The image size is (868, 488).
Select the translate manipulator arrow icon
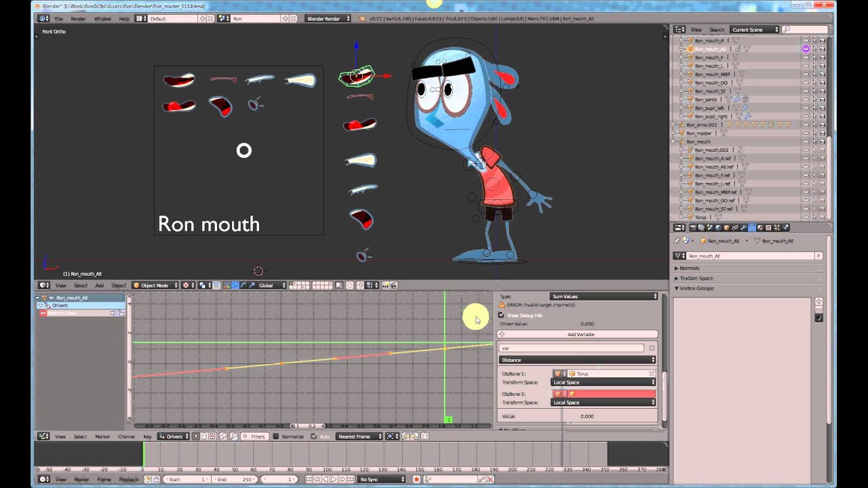(235, 285)
